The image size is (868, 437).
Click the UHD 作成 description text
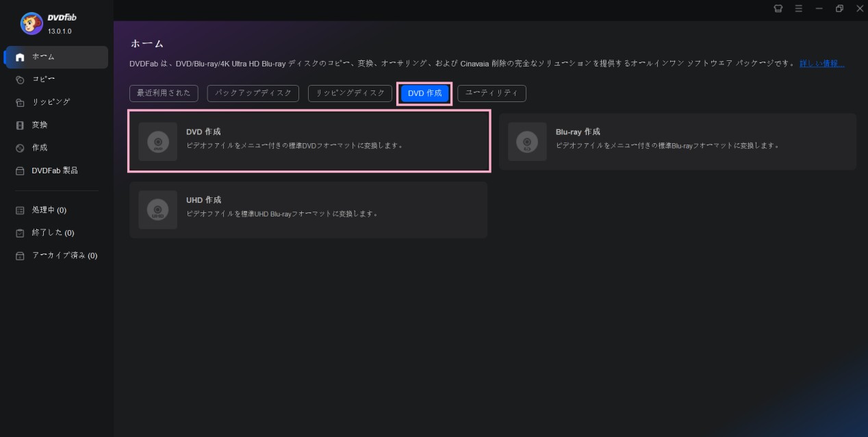coord(283,214)
